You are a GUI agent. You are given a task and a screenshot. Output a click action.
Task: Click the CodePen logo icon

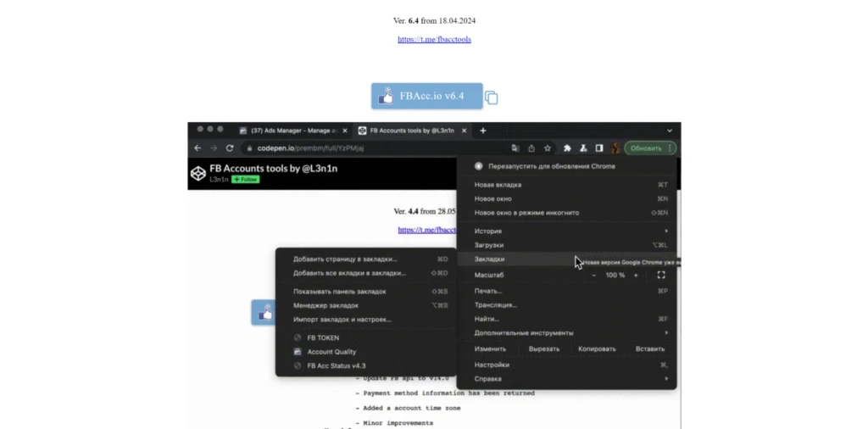pos(198,173)
